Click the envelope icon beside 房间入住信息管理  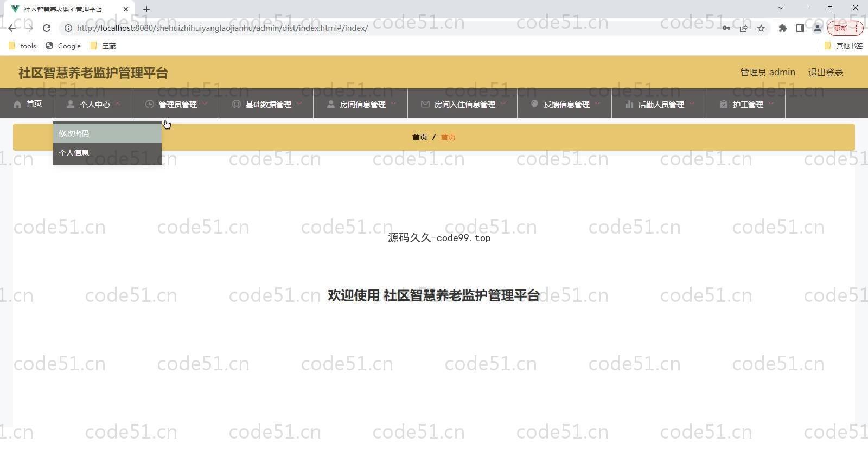[425, 104]
